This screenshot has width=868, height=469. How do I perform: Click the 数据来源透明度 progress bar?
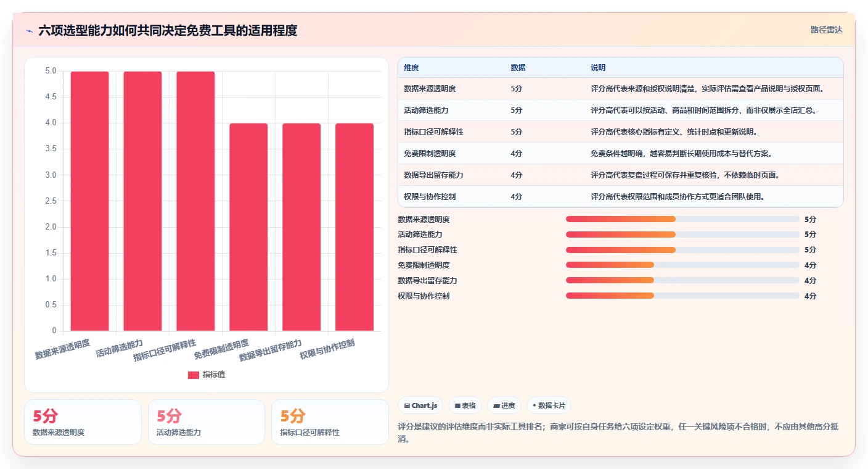tap(682, 219)
